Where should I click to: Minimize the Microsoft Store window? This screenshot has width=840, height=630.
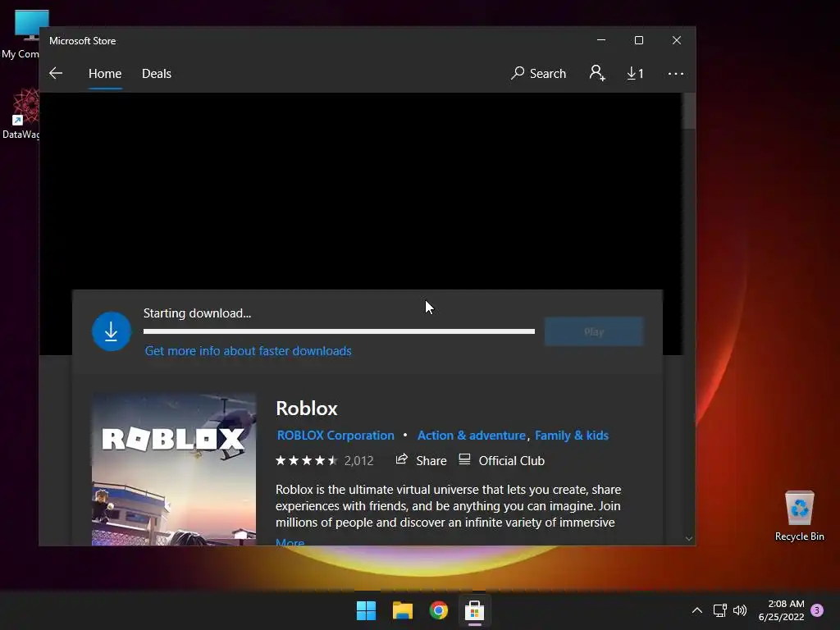(601, 40)
